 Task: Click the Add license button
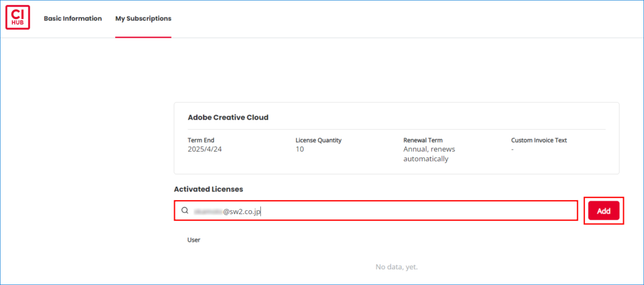604,211
